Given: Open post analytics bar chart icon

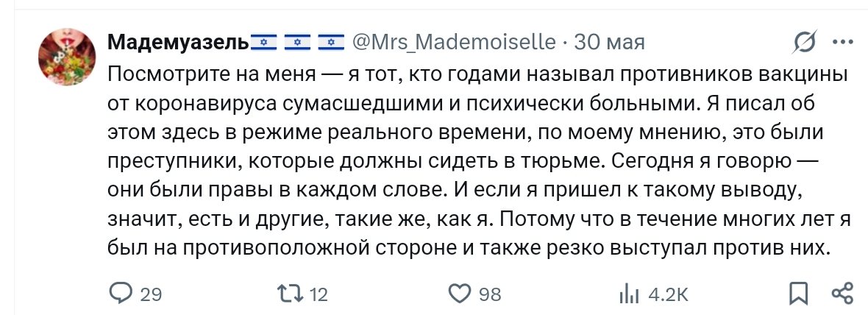Looking at the screenshot, I should pyautogui.click(x=629, y=294).
